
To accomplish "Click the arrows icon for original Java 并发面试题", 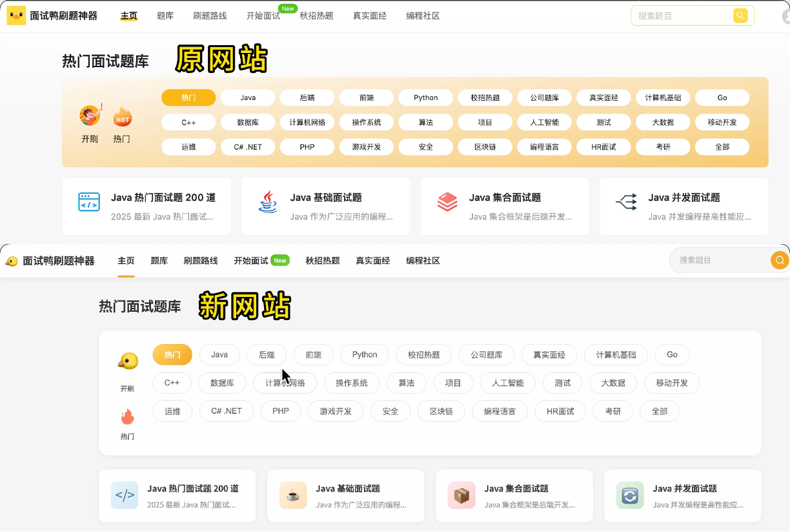I will coord(626,202).
